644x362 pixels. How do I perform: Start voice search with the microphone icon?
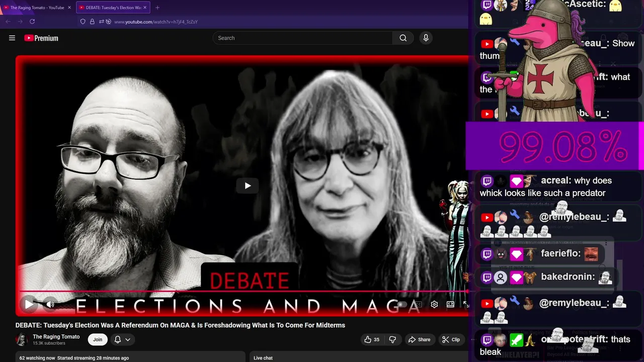[x=426, y=38]
